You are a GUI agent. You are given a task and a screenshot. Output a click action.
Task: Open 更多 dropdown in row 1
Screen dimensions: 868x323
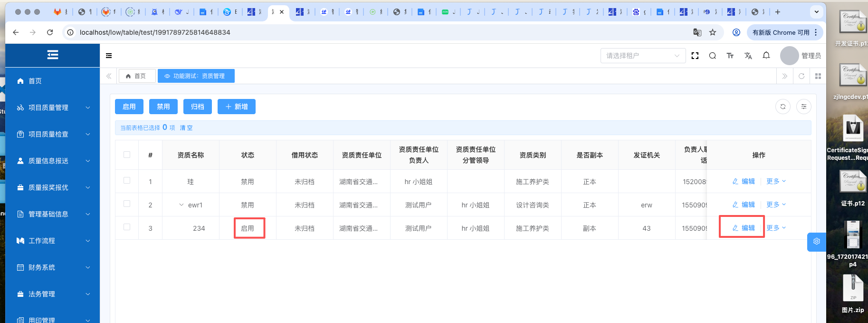(776, 181)
